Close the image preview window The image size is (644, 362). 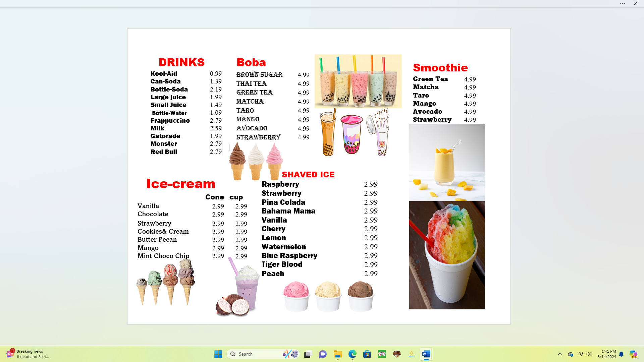635,3
